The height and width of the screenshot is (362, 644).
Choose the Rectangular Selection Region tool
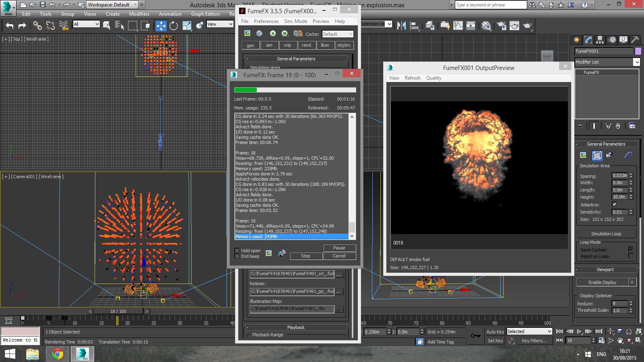[132, 26]
